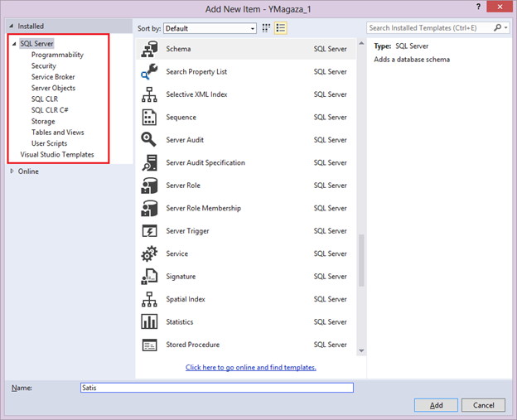This screenshot has height=420, width=517.
Task: Pick the Signature template icon
Action: pyautogui.click(x=149, y=276)
